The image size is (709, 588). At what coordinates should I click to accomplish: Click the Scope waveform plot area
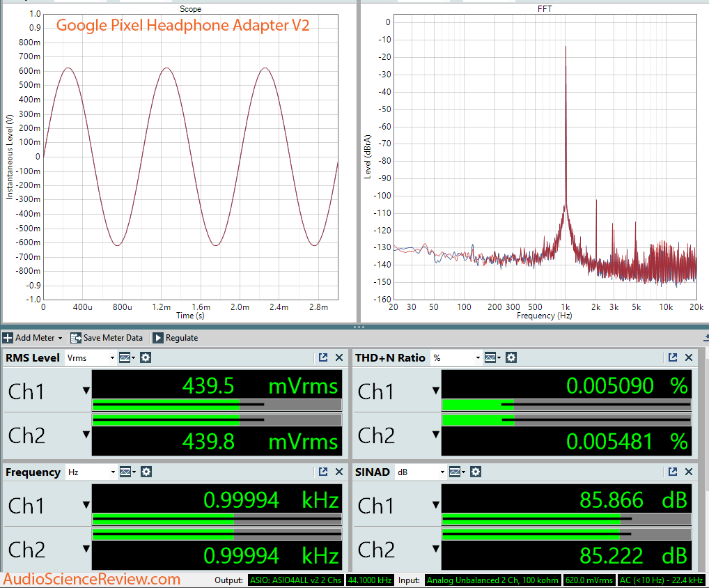pyautogui.click(x=190, y=157)
